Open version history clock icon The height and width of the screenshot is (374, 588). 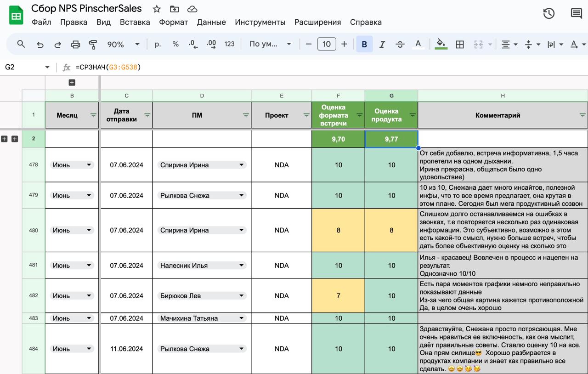click(548, 14)
